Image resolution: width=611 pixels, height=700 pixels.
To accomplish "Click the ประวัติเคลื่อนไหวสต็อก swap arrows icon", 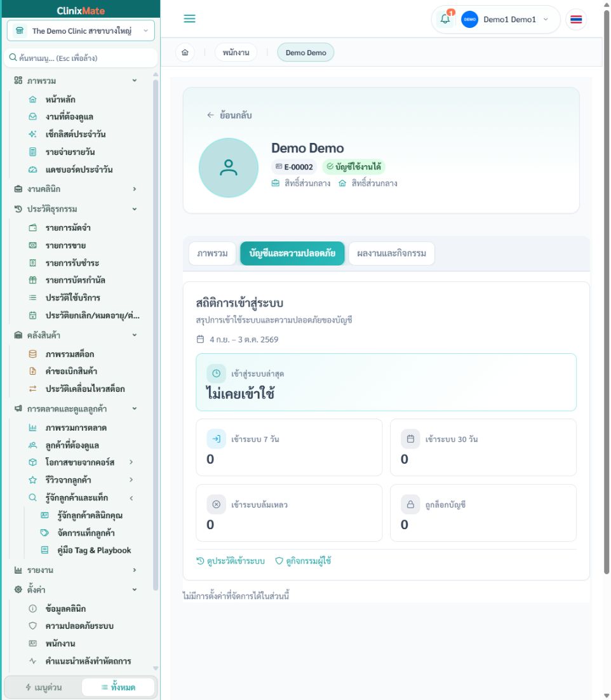I will pos(32,389).
